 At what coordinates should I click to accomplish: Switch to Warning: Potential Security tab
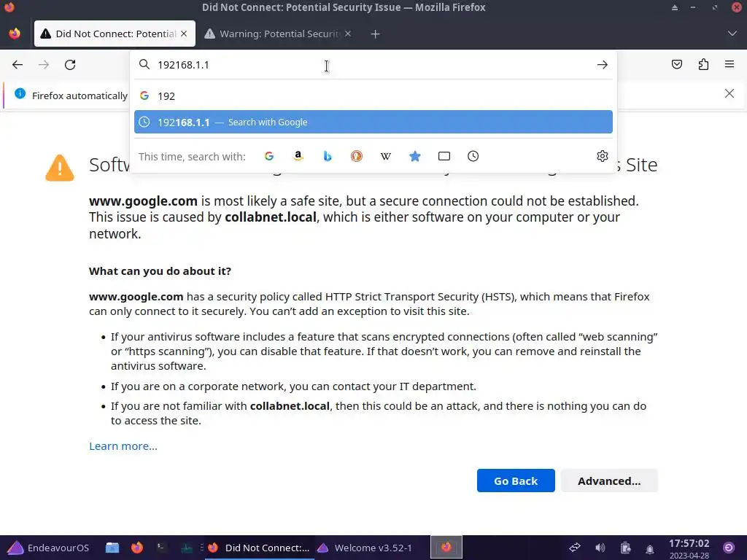click(279, 34)
